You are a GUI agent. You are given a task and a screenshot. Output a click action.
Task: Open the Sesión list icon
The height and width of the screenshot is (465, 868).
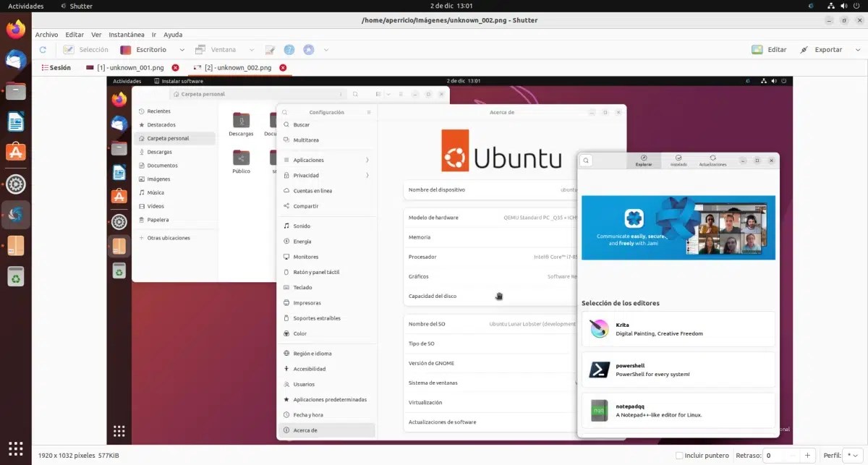coord(46,67)
